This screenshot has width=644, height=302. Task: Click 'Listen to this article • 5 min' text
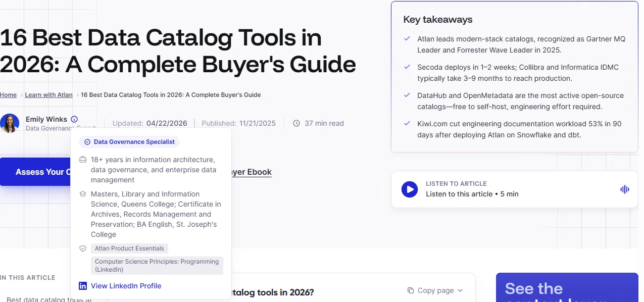472,194
